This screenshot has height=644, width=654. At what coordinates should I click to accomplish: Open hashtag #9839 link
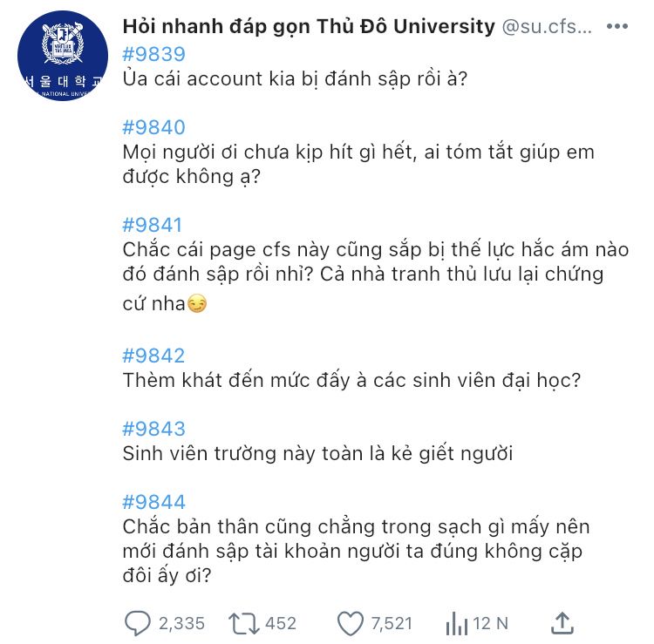click(153, 55)
